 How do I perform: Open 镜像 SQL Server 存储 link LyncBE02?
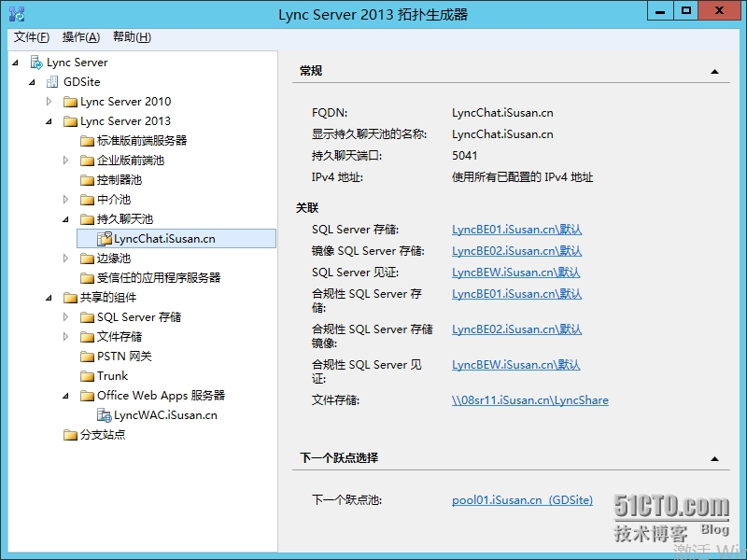coord(517,251)
